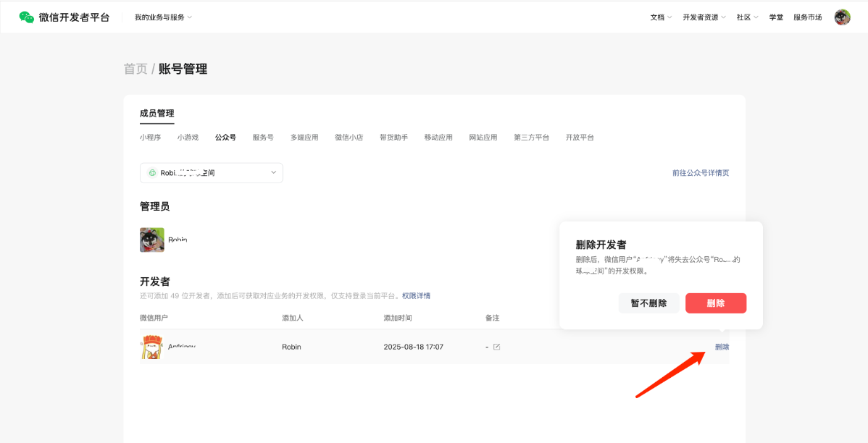The image size is (868, 443).
Task: Expand the 我的业务与服务 dropdown
Action: [163, 17]
